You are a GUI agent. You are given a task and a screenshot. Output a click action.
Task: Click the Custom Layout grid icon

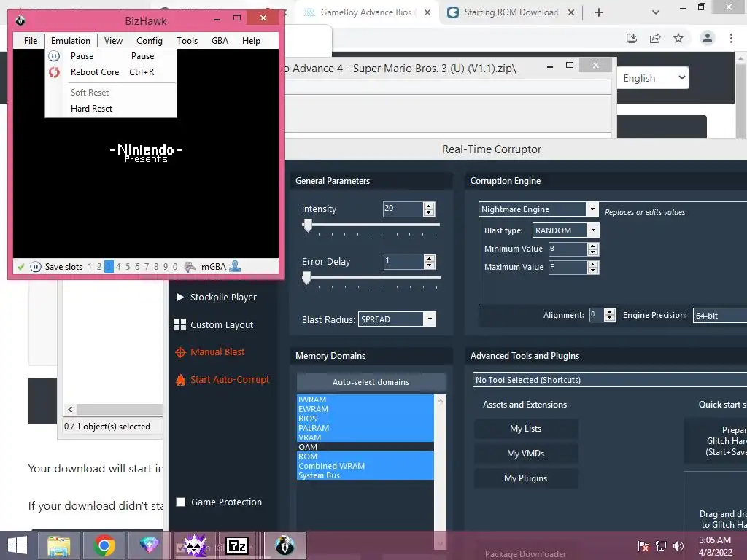coord(180,324)
